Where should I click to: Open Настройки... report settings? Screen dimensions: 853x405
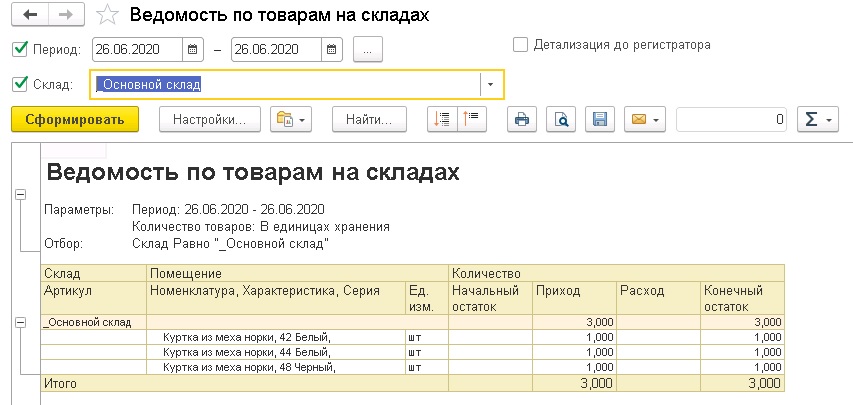point(209,119)
